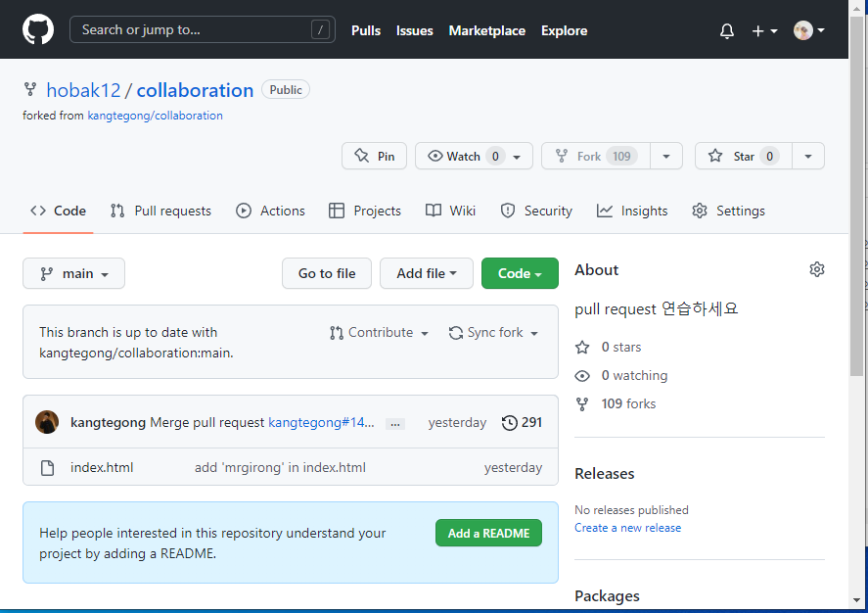Open the repository Settings tab
This screenshot has width=868, height=613.
click(728, 211)
